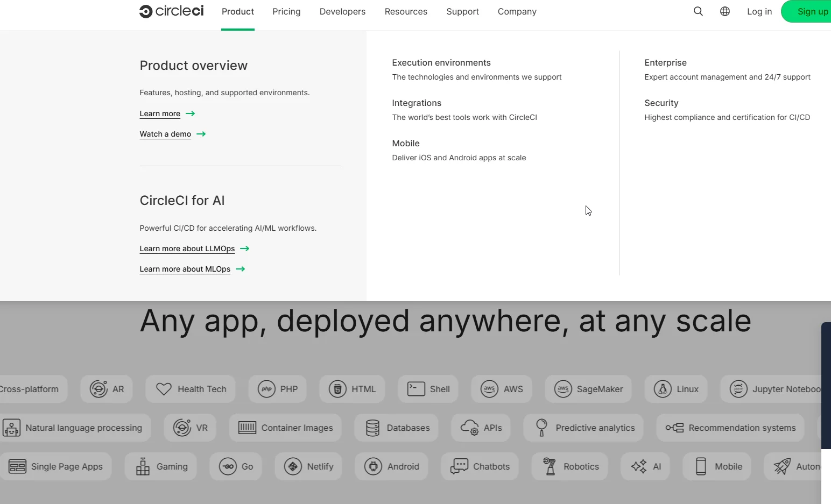Open the Developers menu
Image resolution: width=831 pixels, height=504 pixels.
point(342,11)
